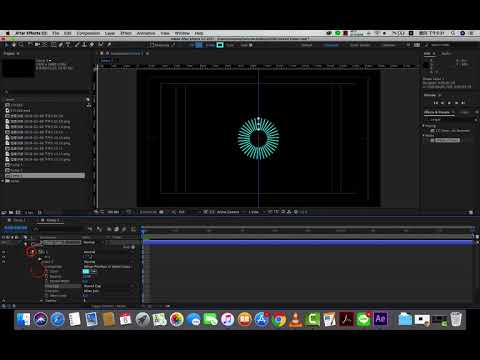Toggle the cyan stroke color box in toolbar
This screenshot has width=480, height=360.
(220, 45)
